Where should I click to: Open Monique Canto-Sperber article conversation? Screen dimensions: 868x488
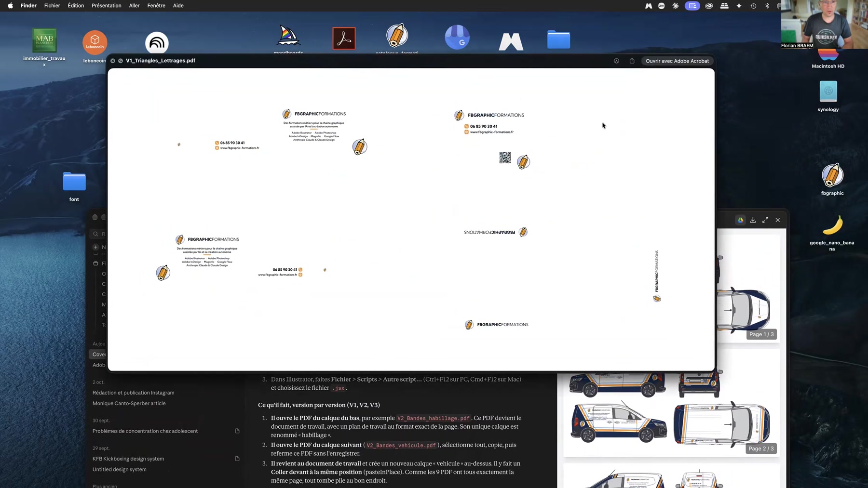[x=129, y=403]
